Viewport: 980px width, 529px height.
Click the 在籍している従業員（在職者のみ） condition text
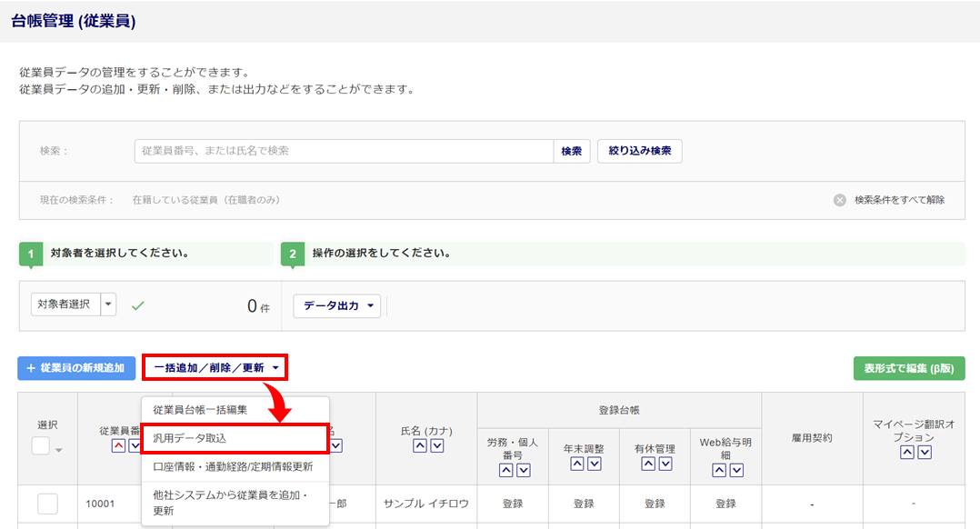pyautogui.click(x=206, y=200)
